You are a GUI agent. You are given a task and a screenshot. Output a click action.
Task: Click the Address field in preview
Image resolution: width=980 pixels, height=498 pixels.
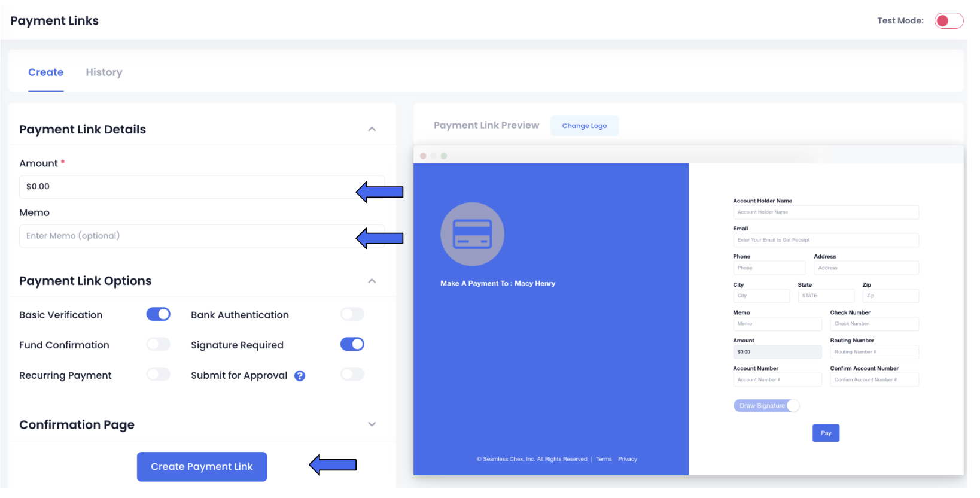click(x=866, y=268)
